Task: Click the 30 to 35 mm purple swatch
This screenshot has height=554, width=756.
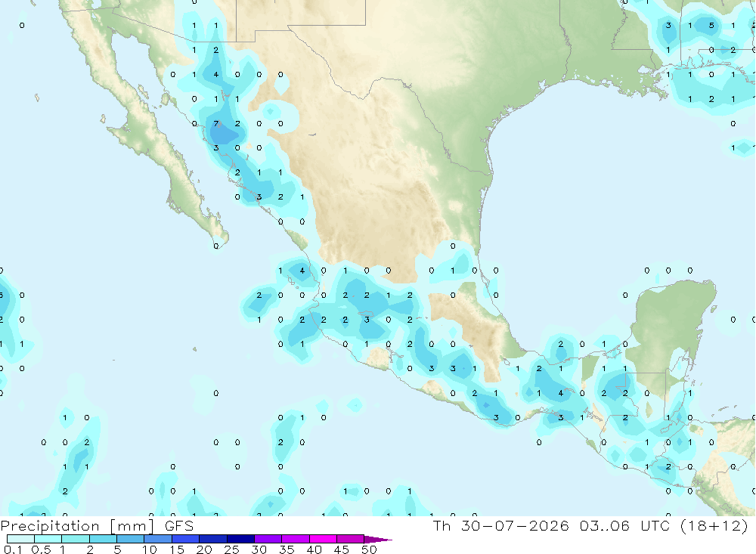Action: point(268,539)
